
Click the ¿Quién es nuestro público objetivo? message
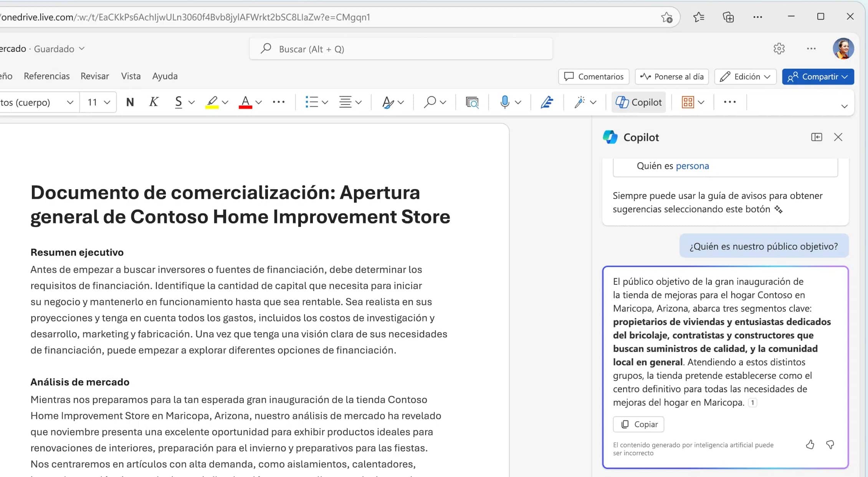point(764,246)
